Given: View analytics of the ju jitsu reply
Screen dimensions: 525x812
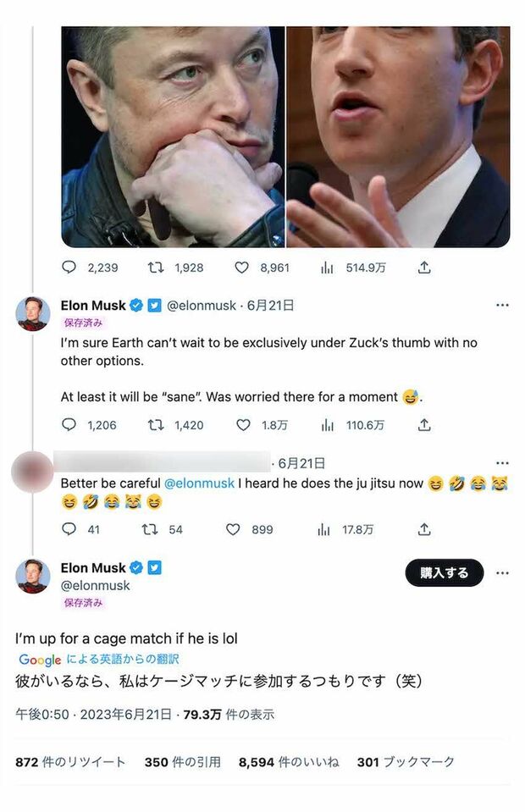Looking at the screenshot, I should 323,529.
